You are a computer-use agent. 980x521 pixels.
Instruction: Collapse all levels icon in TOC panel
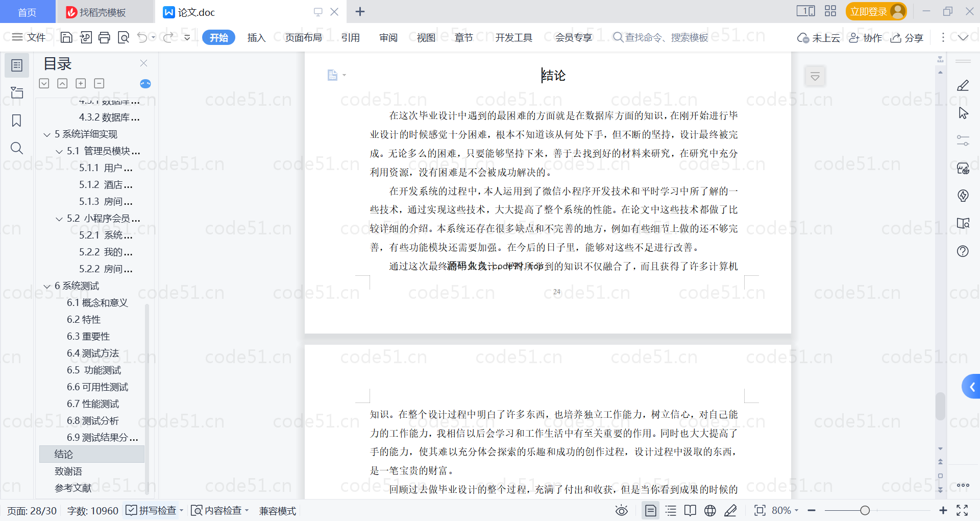click(x=99, y=83)
